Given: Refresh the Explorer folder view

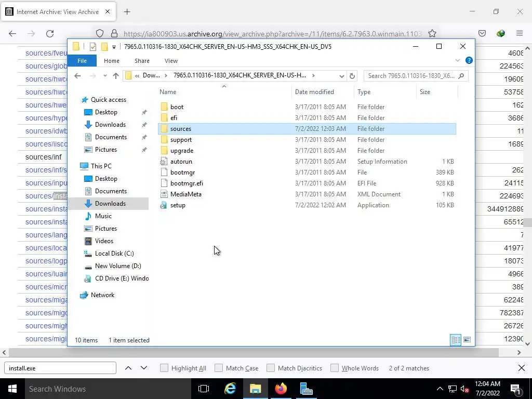Looking at the screenshot, I should [352, 76].
